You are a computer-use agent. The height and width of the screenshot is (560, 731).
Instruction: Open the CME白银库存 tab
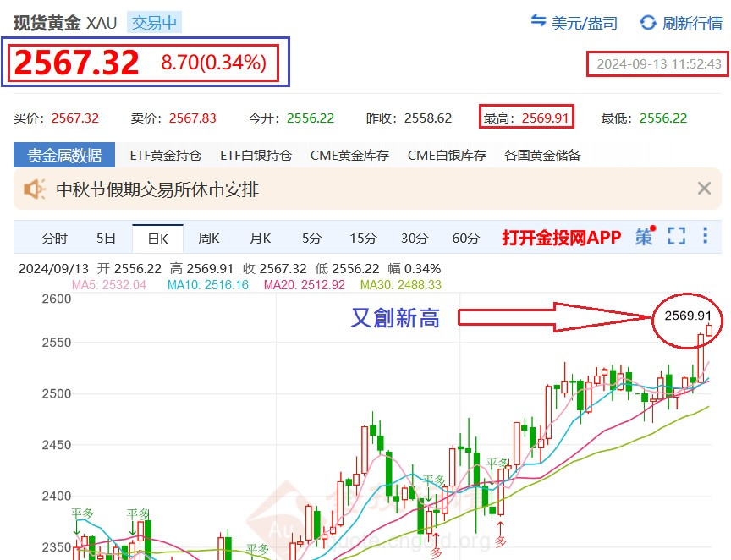click(447, 156)
